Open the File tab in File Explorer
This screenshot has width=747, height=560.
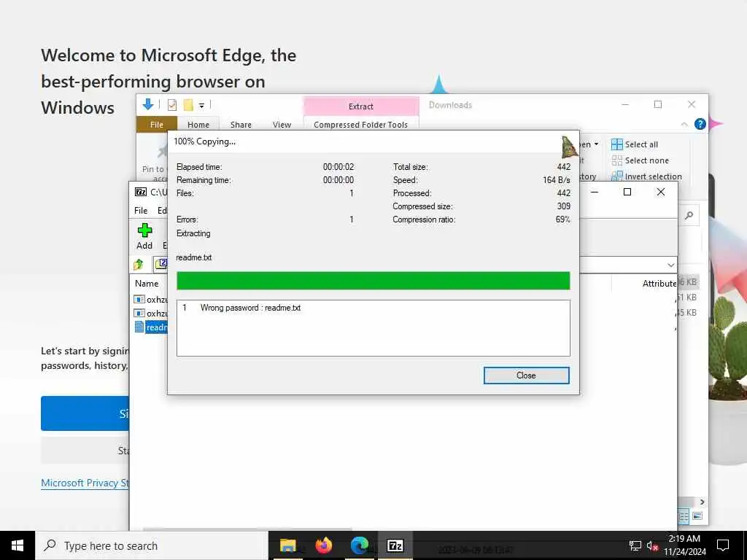click(x=157, y=124)
